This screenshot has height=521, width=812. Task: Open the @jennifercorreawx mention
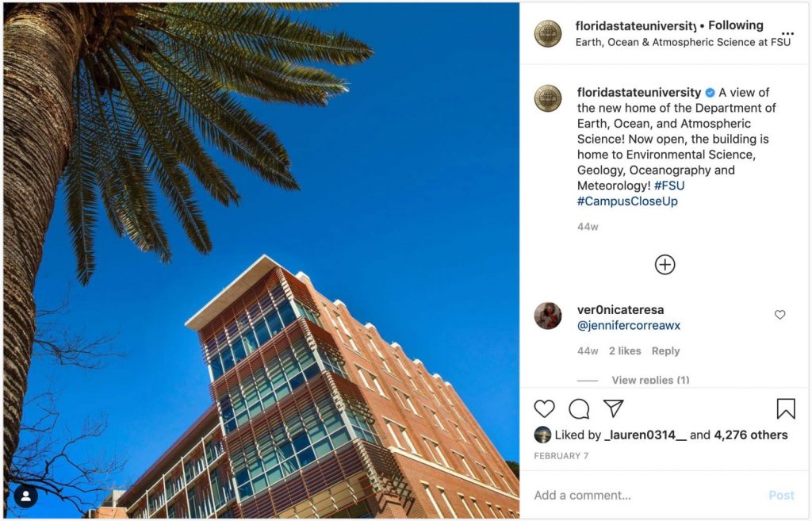pyautogui.click(x=629, y=325)
